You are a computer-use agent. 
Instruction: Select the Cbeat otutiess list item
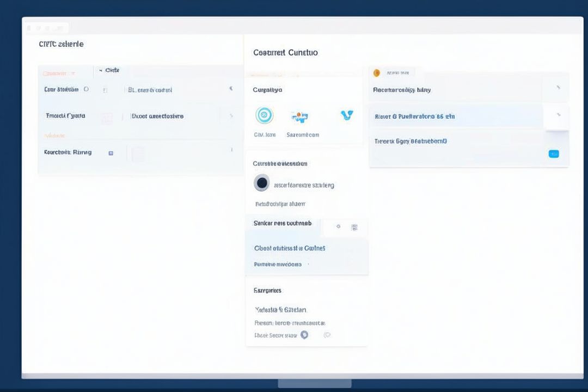[290, 248]
